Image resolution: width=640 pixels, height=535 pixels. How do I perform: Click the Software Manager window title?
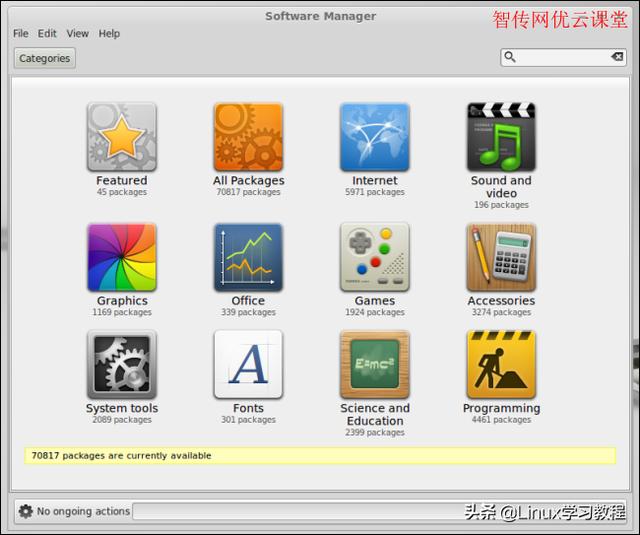(x=320, y=16)
